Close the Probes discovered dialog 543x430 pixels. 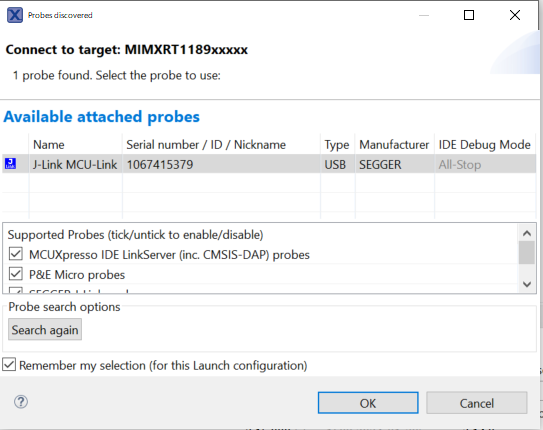[x=515, y=15]
